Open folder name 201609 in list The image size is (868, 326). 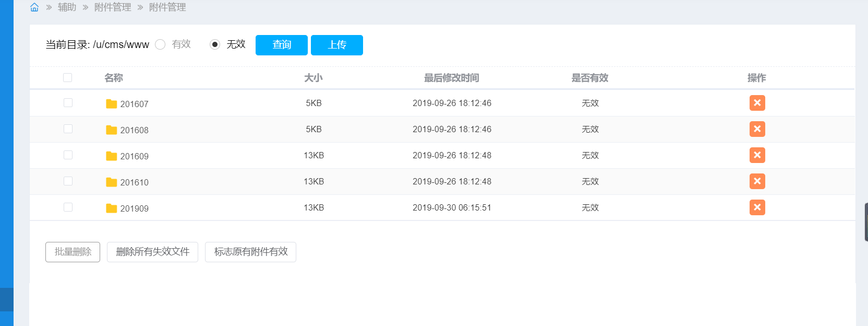(x=134, y=156)
